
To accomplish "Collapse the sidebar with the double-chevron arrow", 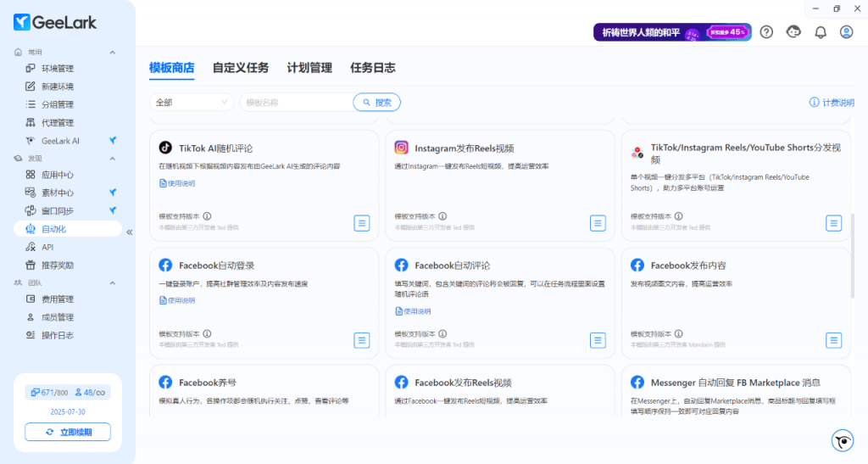I will [130, 232].
